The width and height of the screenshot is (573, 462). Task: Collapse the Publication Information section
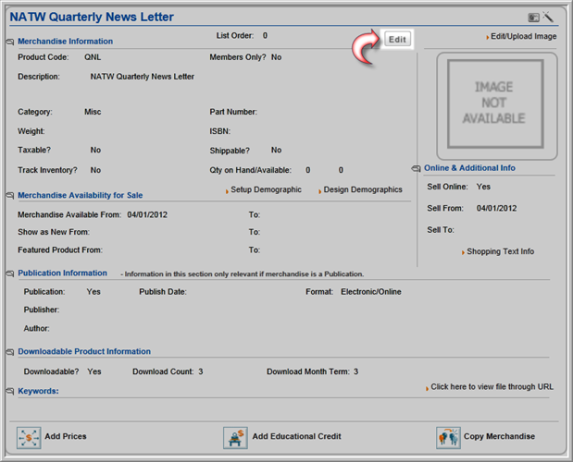[x=10, y=274]
